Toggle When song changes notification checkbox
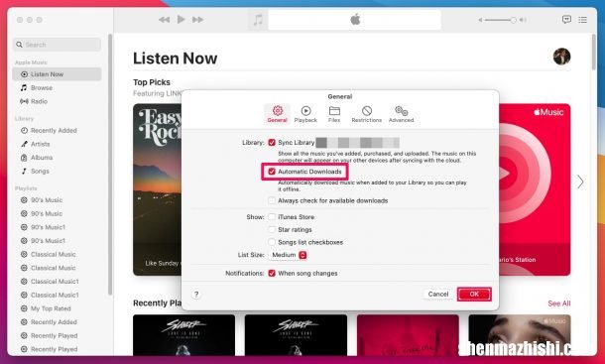605x364 pixels. tap(272, 274)
